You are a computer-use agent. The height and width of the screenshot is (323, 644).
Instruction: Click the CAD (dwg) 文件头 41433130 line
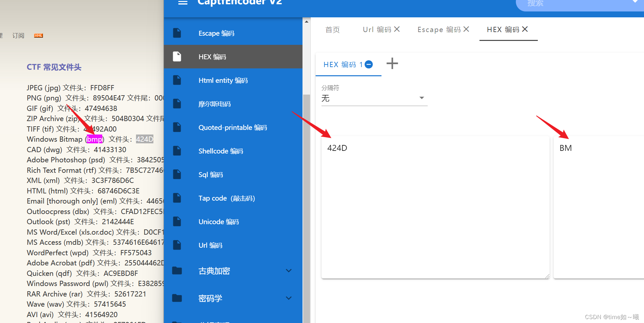pyautogui.click(x=76, y=150)
